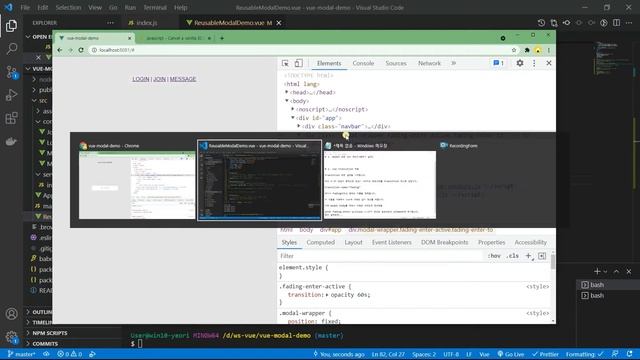Viewport: 640px width, 360px height.
Task: Open the Accounts menu in the activity bar
Action: [11, 313]
